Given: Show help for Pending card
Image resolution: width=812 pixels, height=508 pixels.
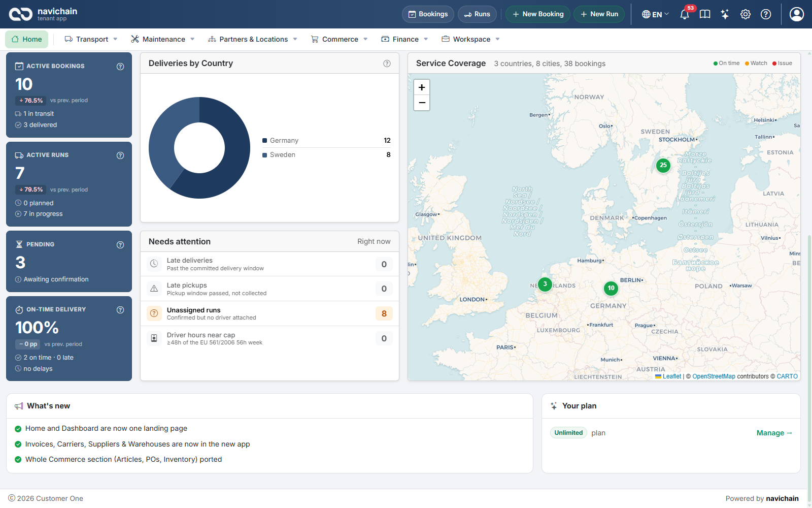Looking at the screenshot, I should pyautogui.click(x=120, y=245).
